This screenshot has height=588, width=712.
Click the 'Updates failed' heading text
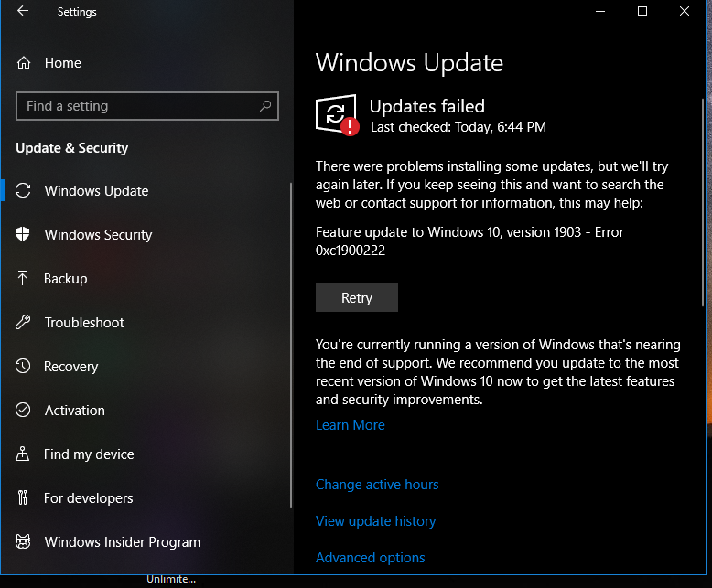[x=426, y=106]
